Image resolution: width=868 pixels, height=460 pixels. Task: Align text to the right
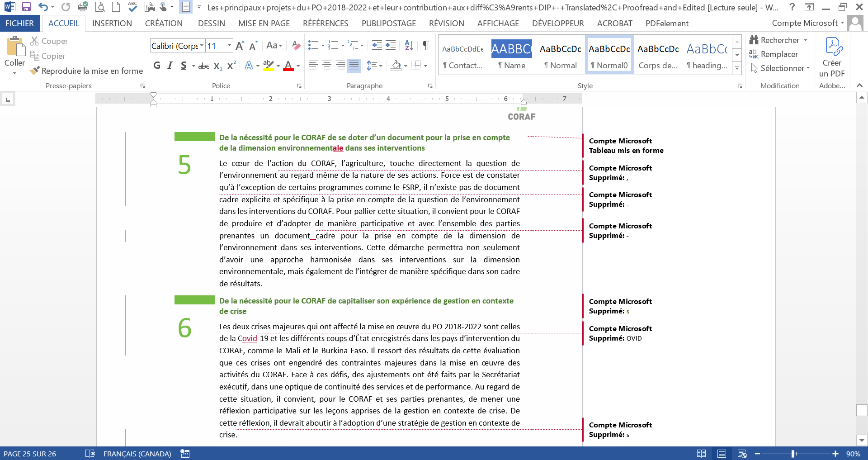click(x=340, y=66)
